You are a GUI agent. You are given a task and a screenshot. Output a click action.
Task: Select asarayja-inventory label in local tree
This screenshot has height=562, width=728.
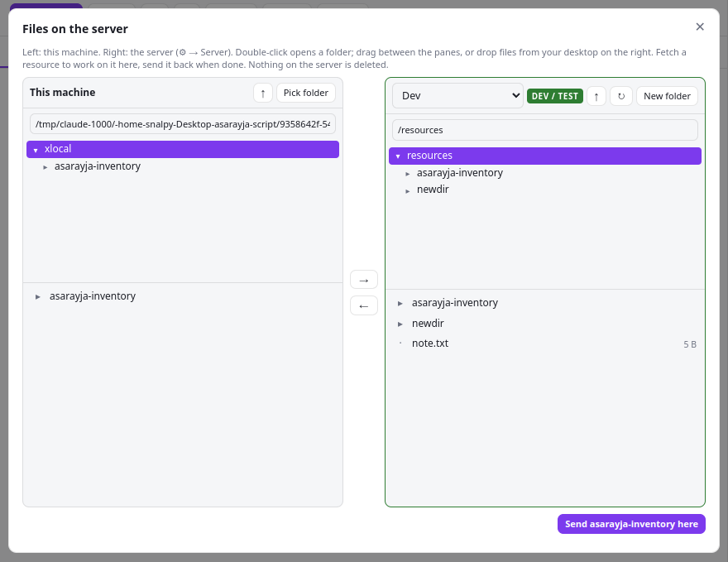tap(98, 166)
